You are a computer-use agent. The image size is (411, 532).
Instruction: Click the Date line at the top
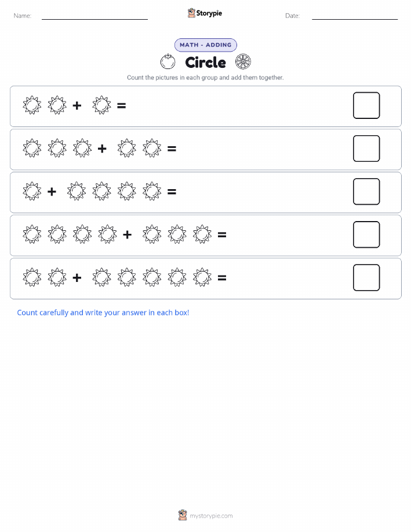355,19
